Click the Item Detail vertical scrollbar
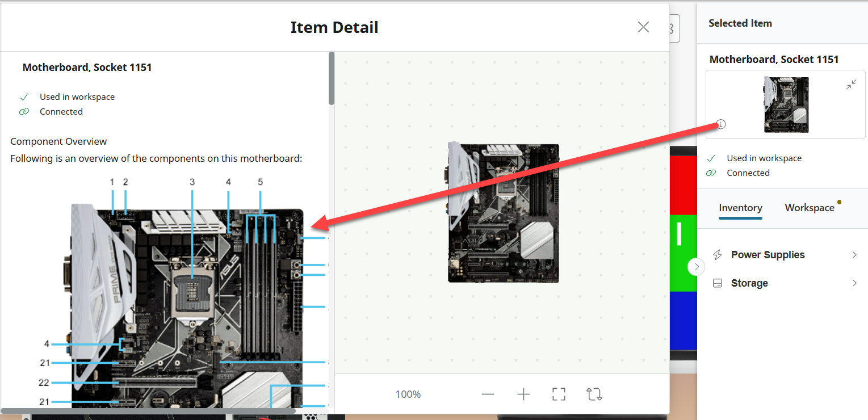Screen dimensions: 868x420 tap(332, 78)
